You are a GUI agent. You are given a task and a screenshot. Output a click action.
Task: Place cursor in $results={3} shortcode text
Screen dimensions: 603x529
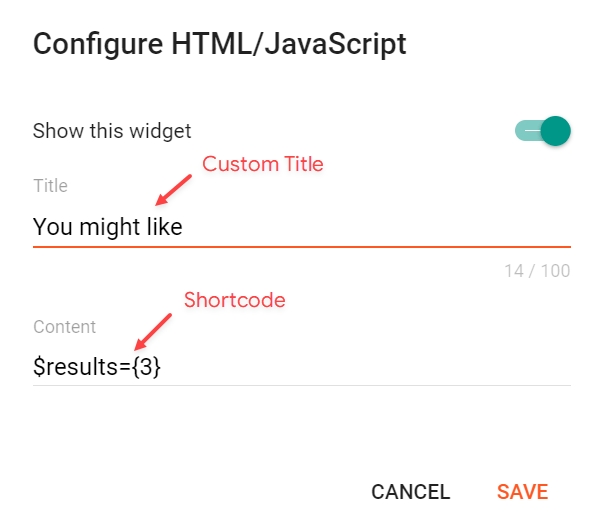click(97, 367)
